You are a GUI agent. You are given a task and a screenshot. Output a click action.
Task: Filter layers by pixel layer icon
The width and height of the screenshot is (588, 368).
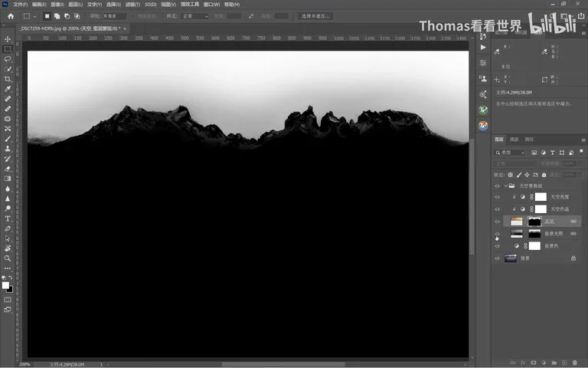(534, 153)
